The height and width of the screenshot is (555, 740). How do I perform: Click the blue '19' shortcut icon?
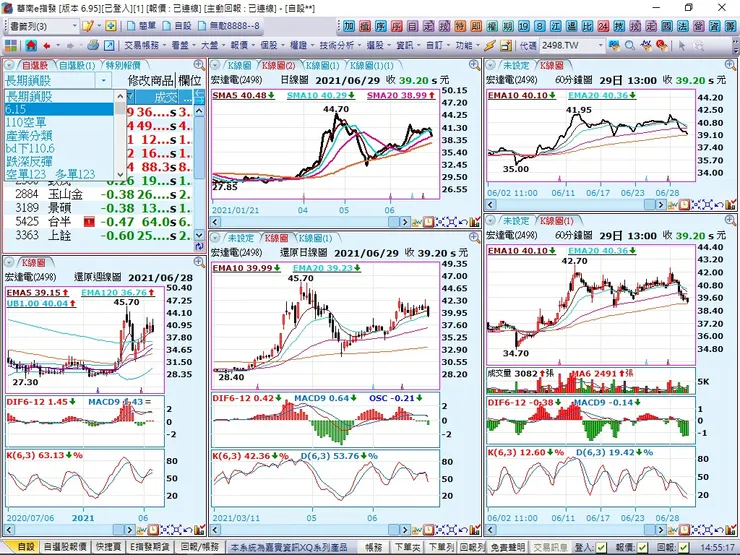coord(523,26)
